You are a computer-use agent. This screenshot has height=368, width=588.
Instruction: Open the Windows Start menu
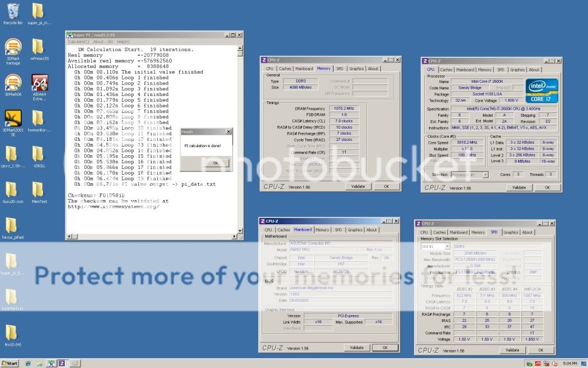point(10,363)
